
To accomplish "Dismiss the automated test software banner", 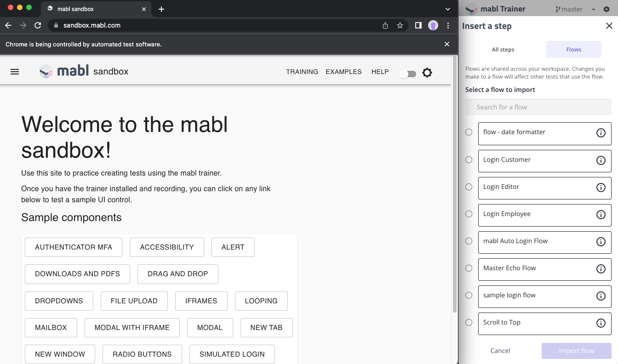I will (447, 44).
